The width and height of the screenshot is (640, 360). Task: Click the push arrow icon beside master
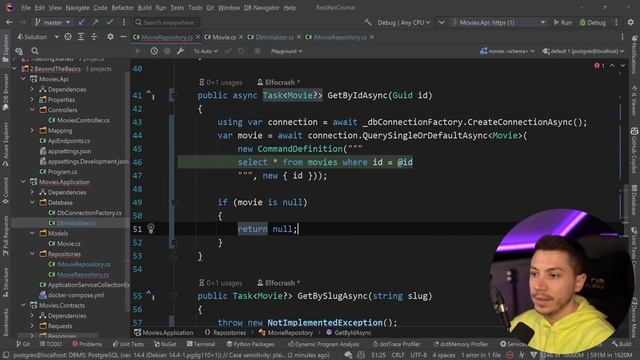95,22
